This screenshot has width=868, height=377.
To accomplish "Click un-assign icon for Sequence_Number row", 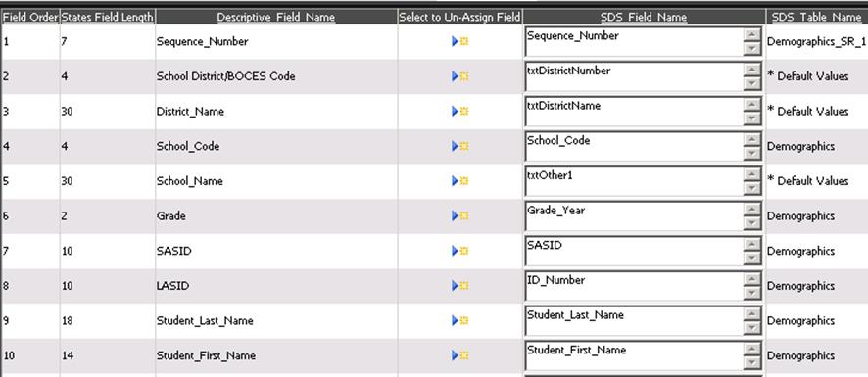I will 460,41.
